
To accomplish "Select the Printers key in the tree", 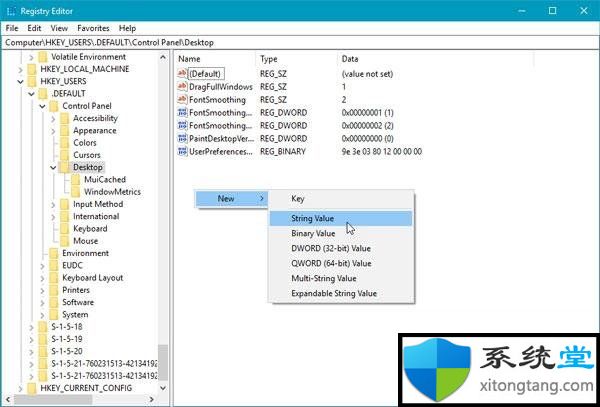I will click(76, 290).
